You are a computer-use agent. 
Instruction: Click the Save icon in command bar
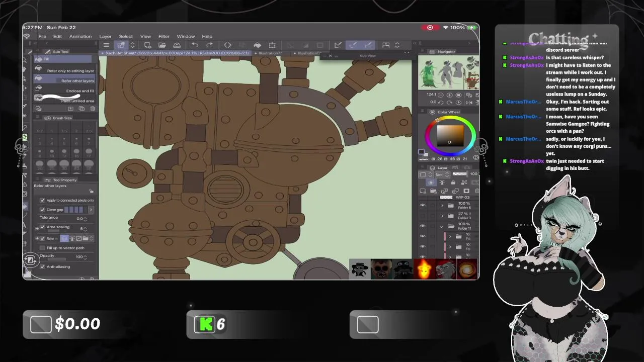tap(177, 45)
